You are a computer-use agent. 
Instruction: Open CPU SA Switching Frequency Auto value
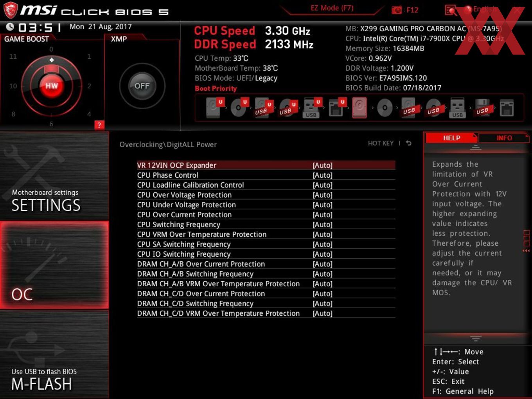pyautogui.click(x=322, y=244)
